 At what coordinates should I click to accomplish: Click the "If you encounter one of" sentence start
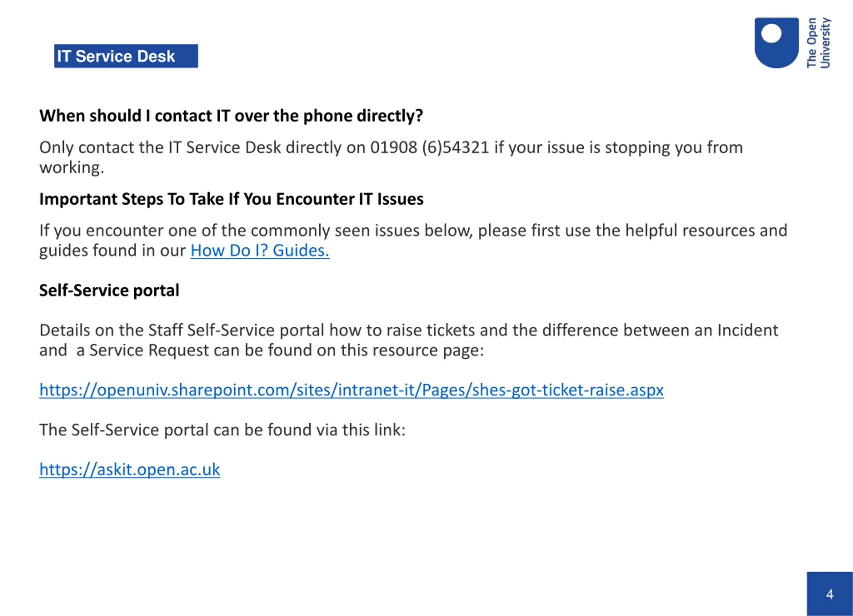(x=102, y=231)
